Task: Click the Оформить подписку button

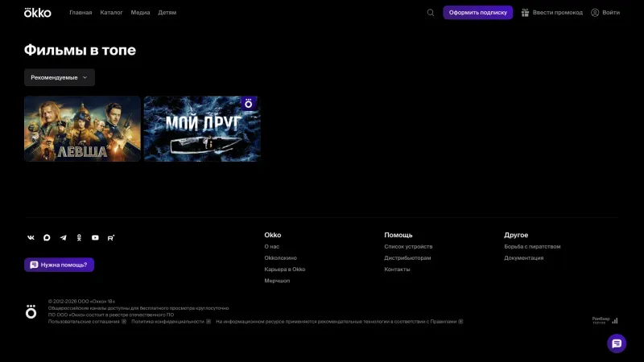Action: (x=477, y=13)
